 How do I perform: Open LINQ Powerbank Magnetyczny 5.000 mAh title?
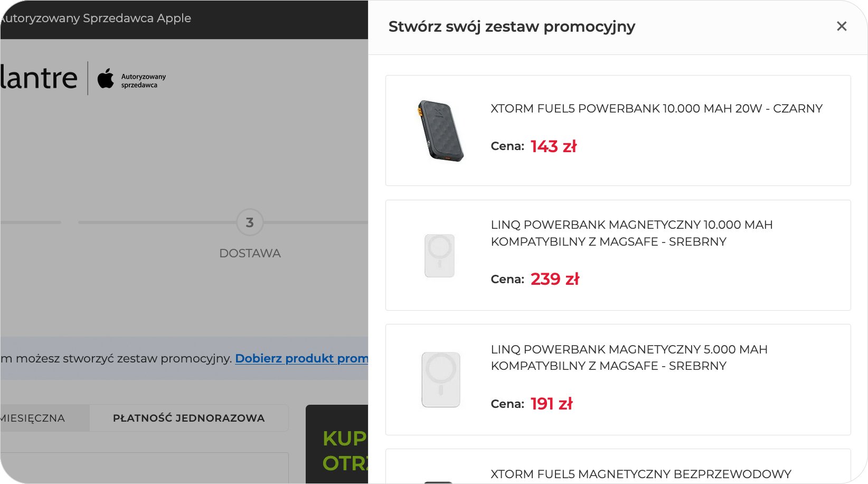click(x=629, y=358)
